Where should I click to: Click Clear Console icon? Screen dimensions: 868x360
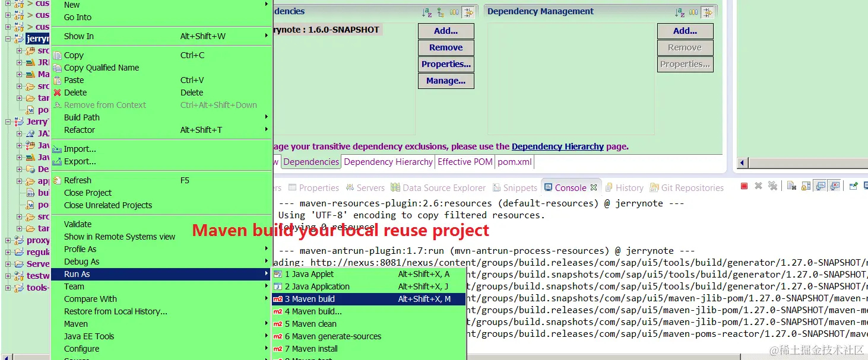pos(791,186)
